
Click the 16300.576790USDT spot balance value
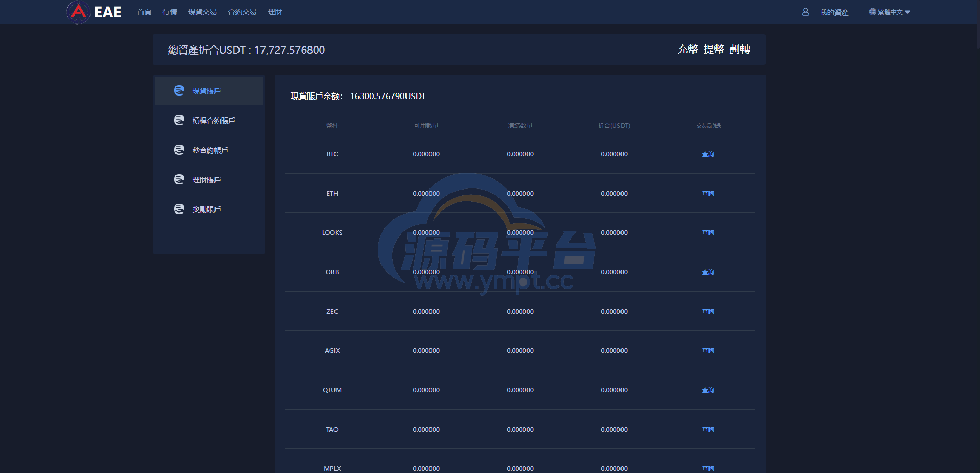coord(388,96)
